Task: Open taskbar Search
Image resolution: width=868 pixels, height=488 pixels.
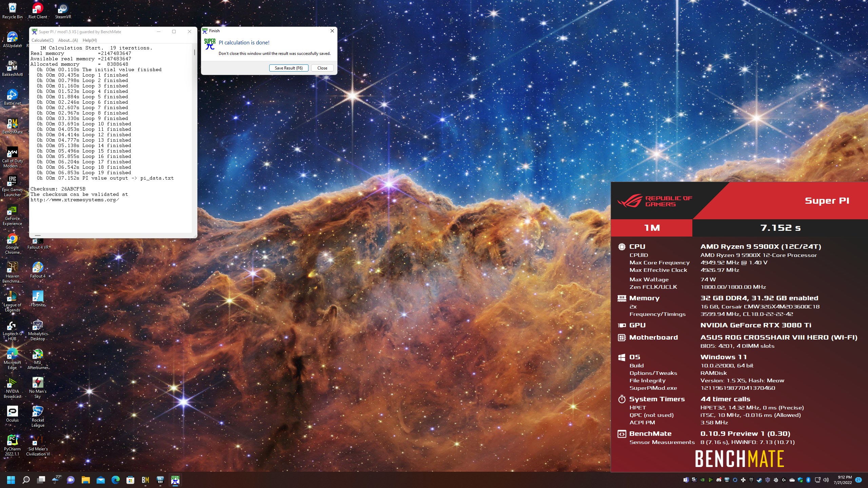Action: click(26, 480)
